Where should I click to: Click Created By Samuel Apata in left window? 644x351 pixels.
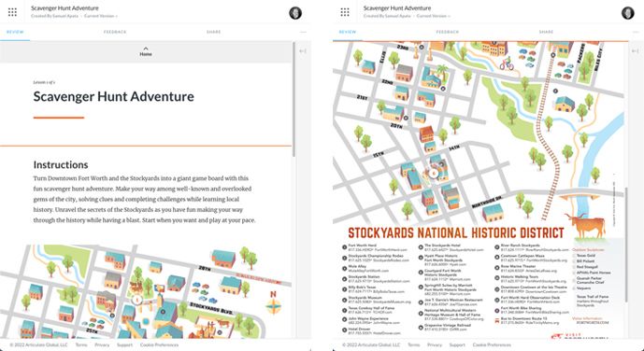(x=54, y=16)
